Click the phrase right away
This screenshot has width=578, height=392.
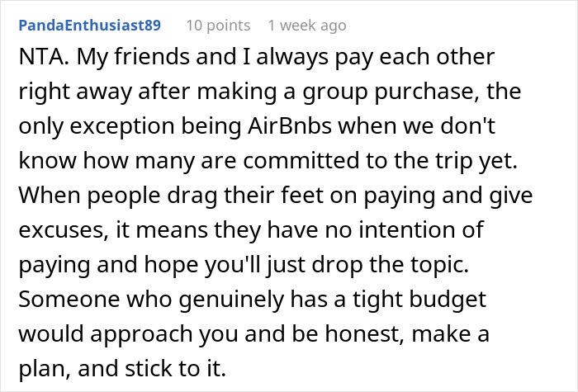[x=75, y=92]
